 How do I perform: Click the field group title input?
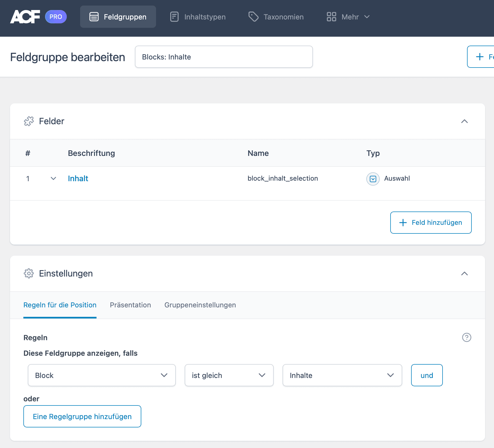click(224, 57)
